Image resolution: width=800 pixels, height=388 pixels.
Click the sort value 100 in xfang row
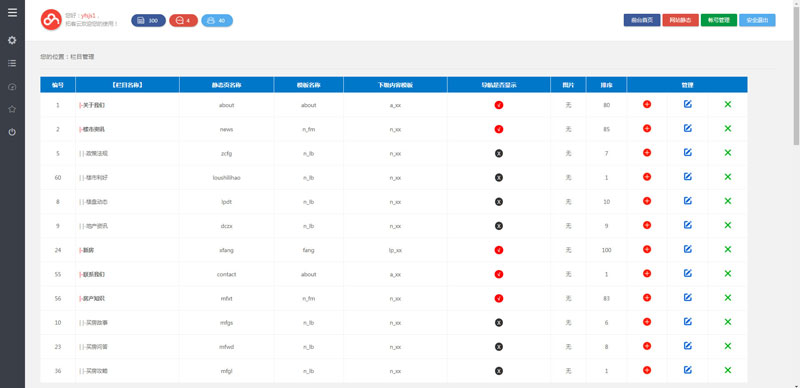click(607, 250)
